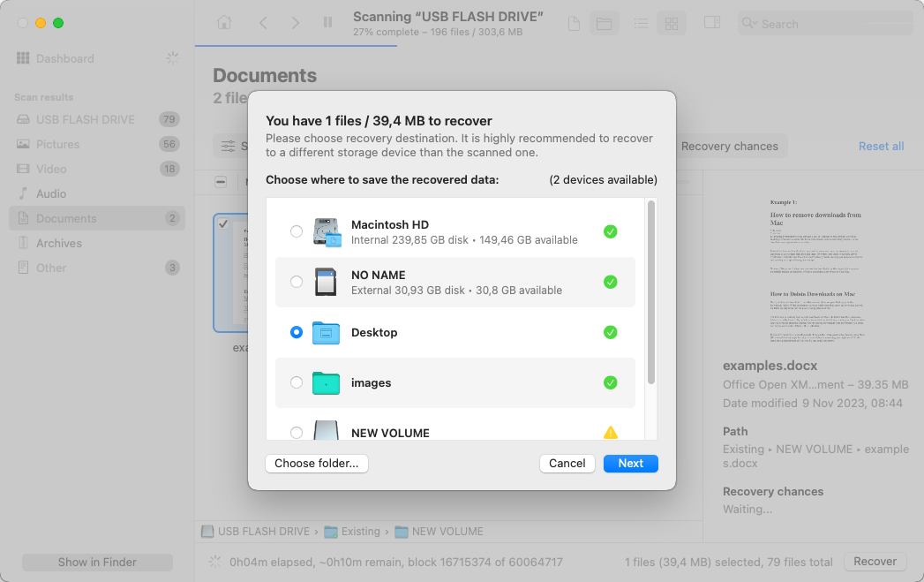Switch to folder view icon
This screenshot has height=582, width=924.
pyautogui.click(x=604, y=24)
